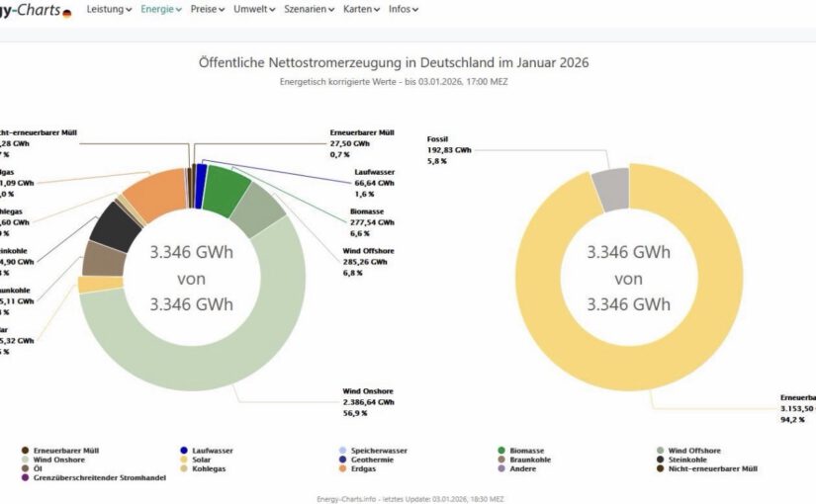Click the Steinkohle legend dot
This screenshot has width=816, height=504.
point(661,460)
